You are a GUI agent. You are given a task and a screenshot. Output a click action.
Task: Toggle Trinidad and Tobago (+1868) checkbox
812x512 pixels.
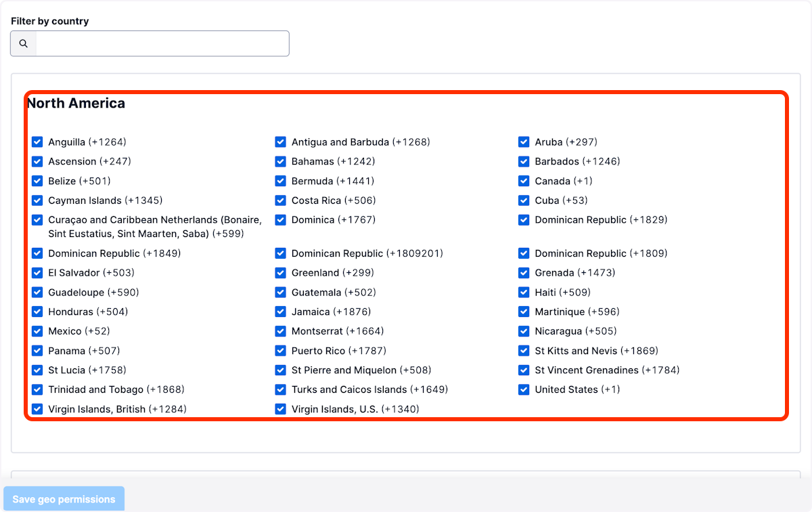37,389
